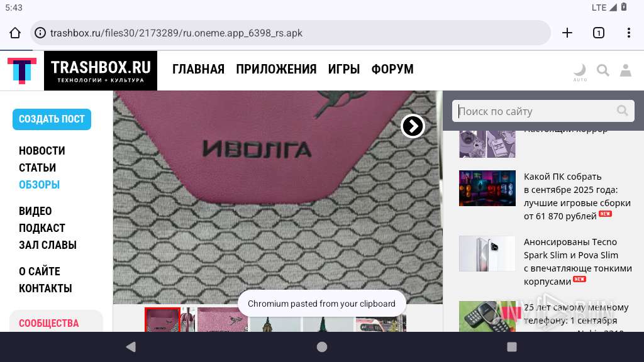Select ОБЗОРЫ in the sidebar
The height and width of the screenshot is (362, 644).
(x=40, y=185)
